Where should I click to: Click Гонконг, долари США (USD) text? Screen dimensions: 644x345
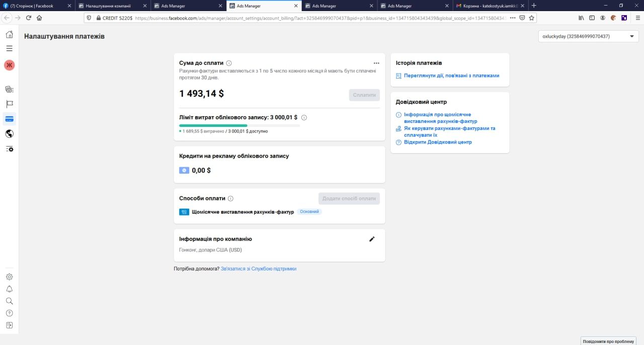click(x=210, y=250)
